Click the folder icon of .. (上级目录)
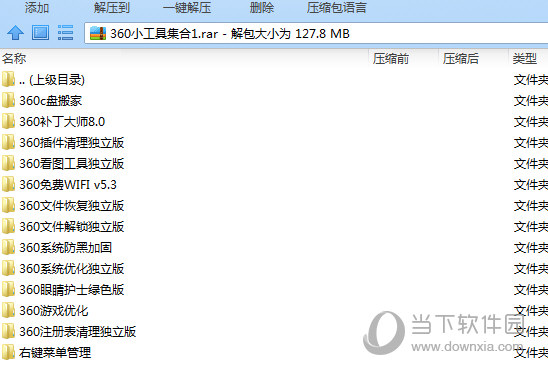This screenshot has width=548, height=376. (8, 79)
